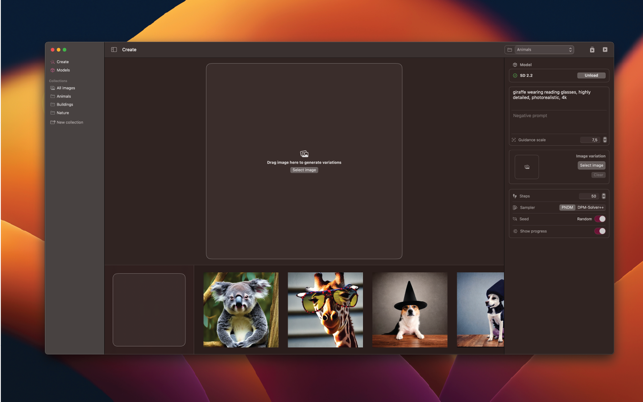The image size is (643, 402).
Task: Turn off the Random seed toggle
Action: 600,219
